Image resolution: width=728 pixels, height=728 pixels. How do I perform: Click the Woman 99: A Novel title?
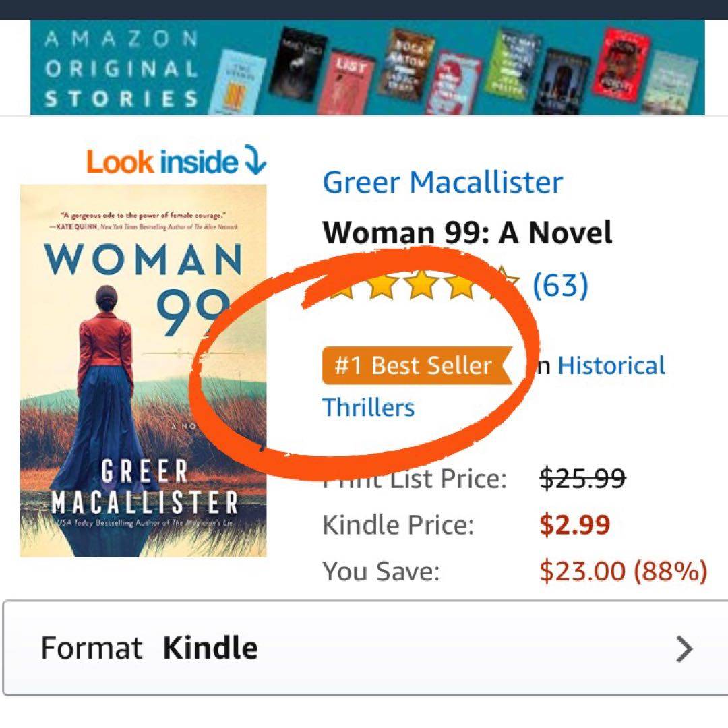(467, 233)
